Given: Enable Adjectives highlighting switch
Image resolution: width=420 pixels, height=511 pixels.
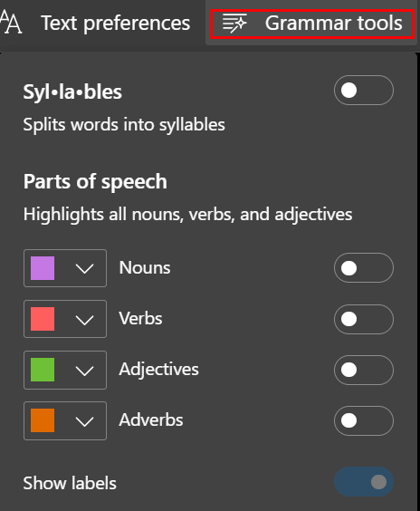Looking at the screenshot, I should pyautogui.click(x=363, y=370).
